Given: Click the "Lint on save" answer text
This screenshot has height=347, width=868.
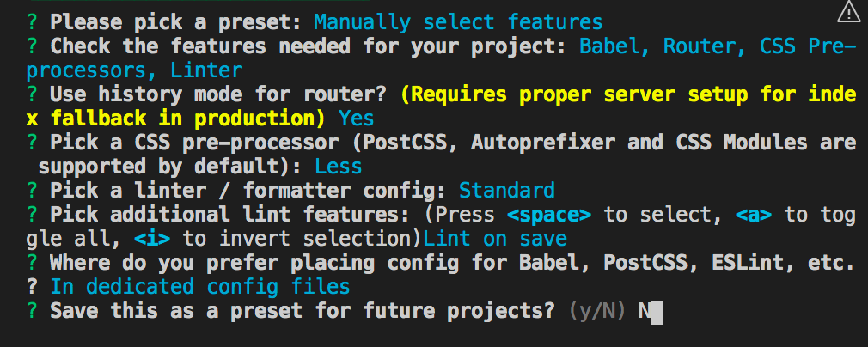Looking at the screenshot, I should 495,238.
